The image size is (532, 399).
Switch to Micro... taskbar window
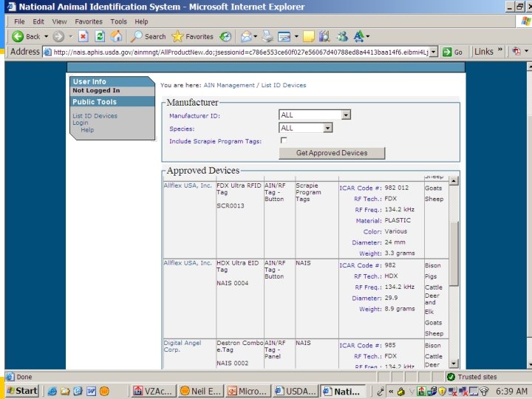(x=248, y=391)
